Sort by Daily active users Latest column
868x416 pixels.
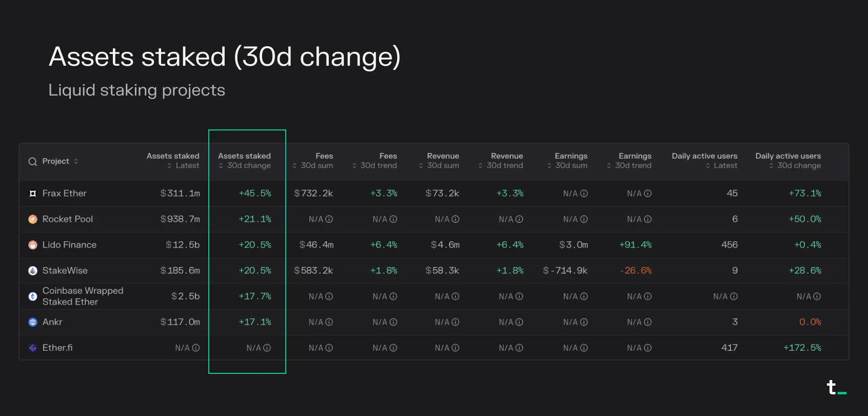tap(705, 161)
